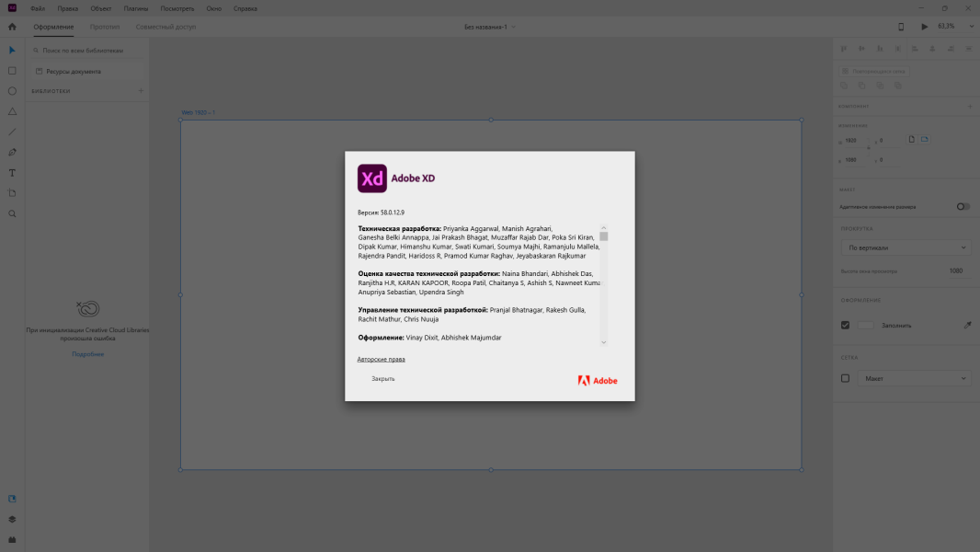980x552 pixels.
Task: Select the Rectangle tool
Action: point(12,71)
